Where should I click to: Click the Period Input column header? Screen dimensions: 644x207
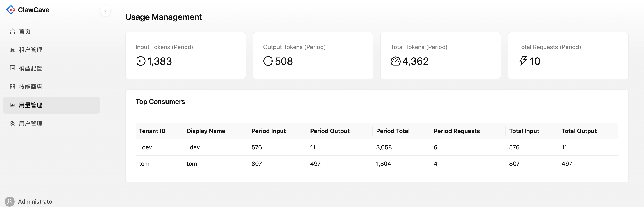coord(268,131)
